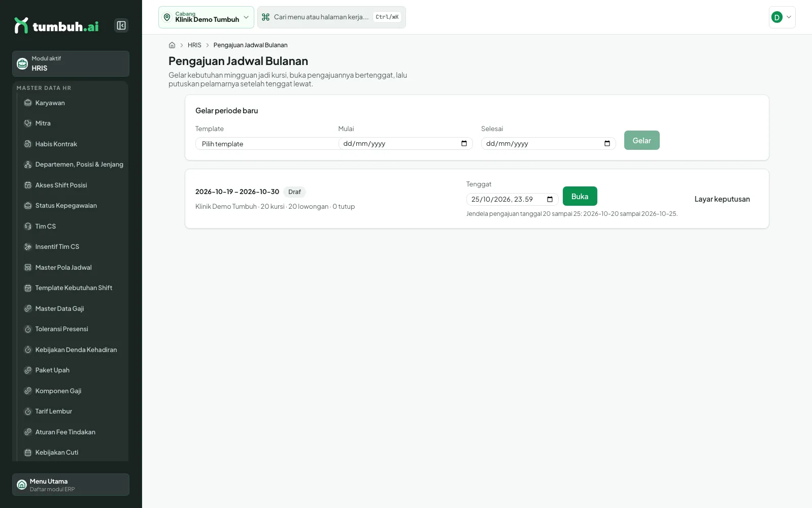The image size is (812, 508).
Task: Click the Mulai date input field
Action: point(405,144)
